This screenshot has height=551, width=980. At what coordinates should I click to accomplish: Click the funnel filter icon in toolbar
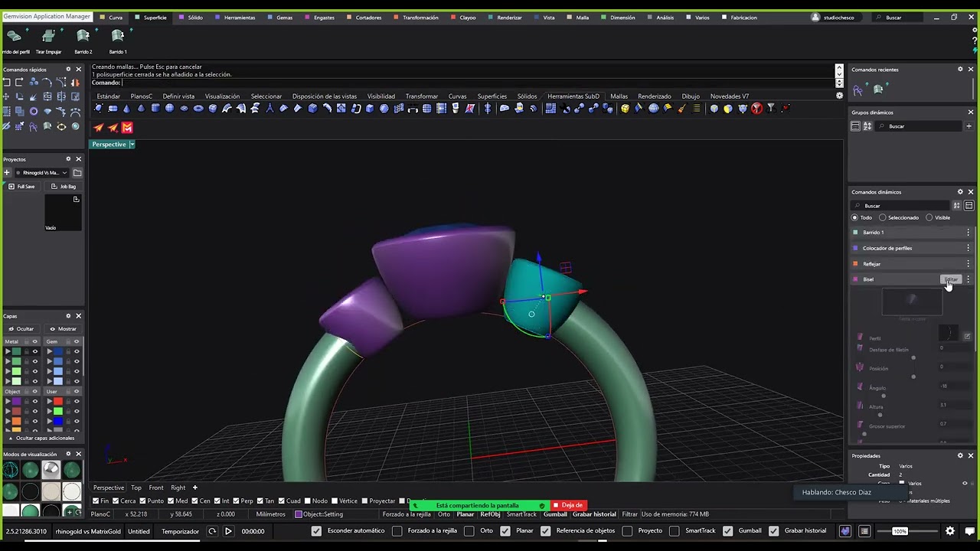771,108
